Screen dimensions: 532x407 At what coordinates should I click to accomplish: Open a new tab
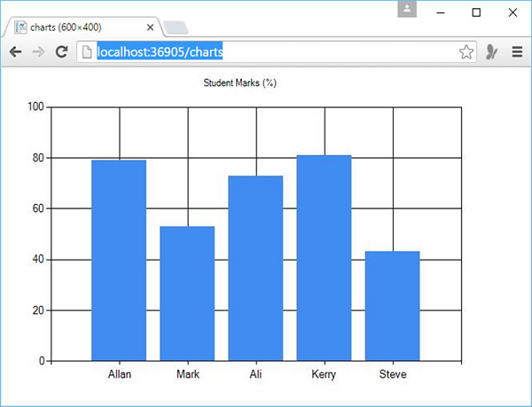175,27
